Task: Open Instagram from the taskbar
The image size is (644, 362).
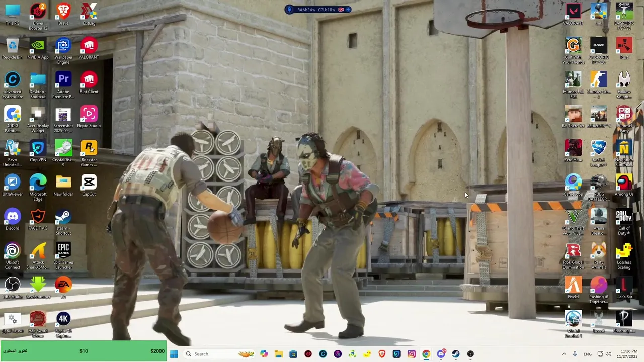Action: click(412, 354)
